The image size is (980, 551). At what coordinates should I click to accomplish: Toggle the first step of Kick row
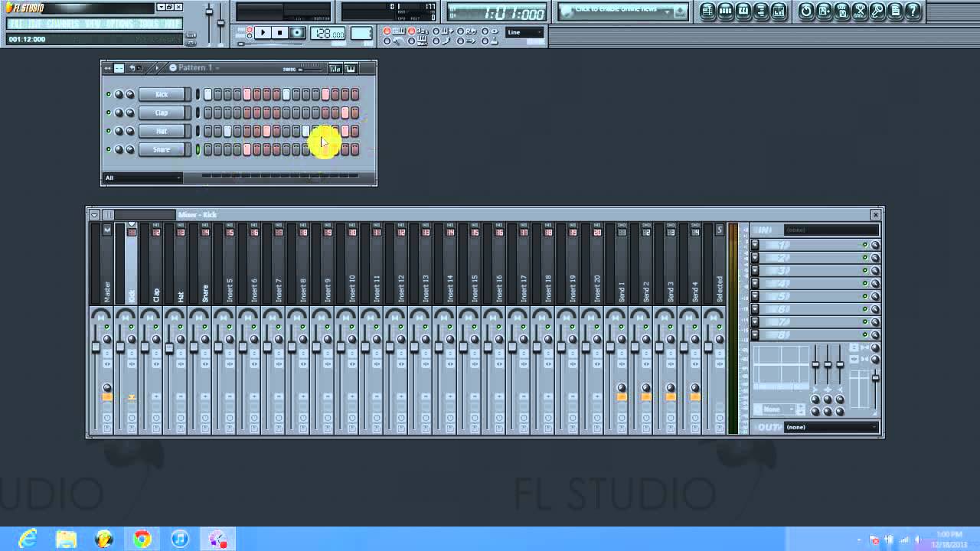207,94
